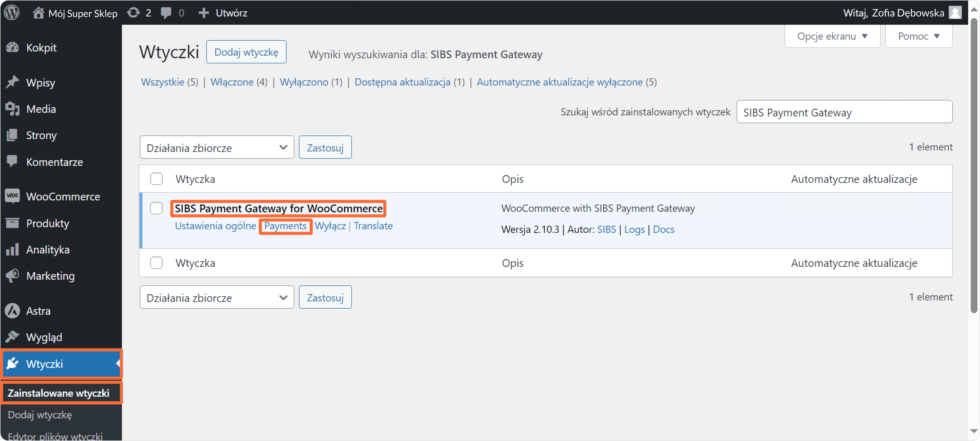Click the WooCommerce icon in sidebar
Image resolution: width=980 pixels, height=441 pixels.
13,196
